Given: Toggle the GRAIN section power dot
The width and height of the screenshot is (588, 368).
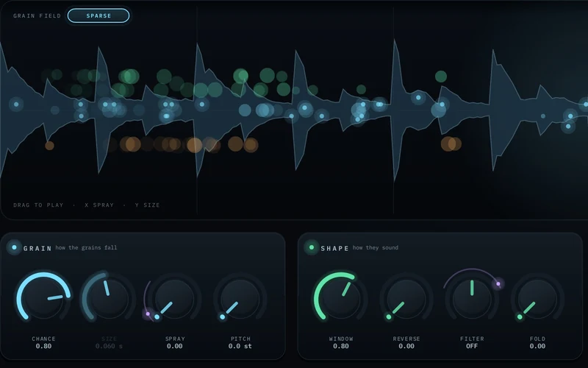Looking at the screenshot, I should pyautogui.click(x=14, y=247).
